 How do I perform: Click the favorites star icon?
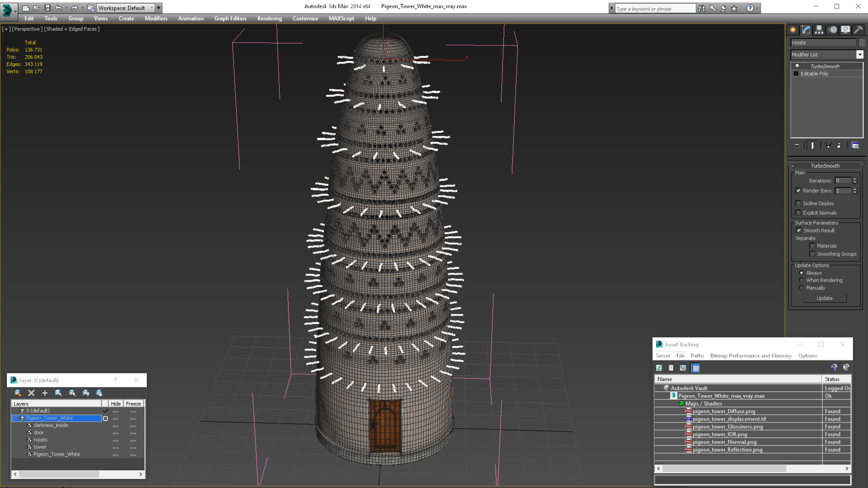(734, 8)
